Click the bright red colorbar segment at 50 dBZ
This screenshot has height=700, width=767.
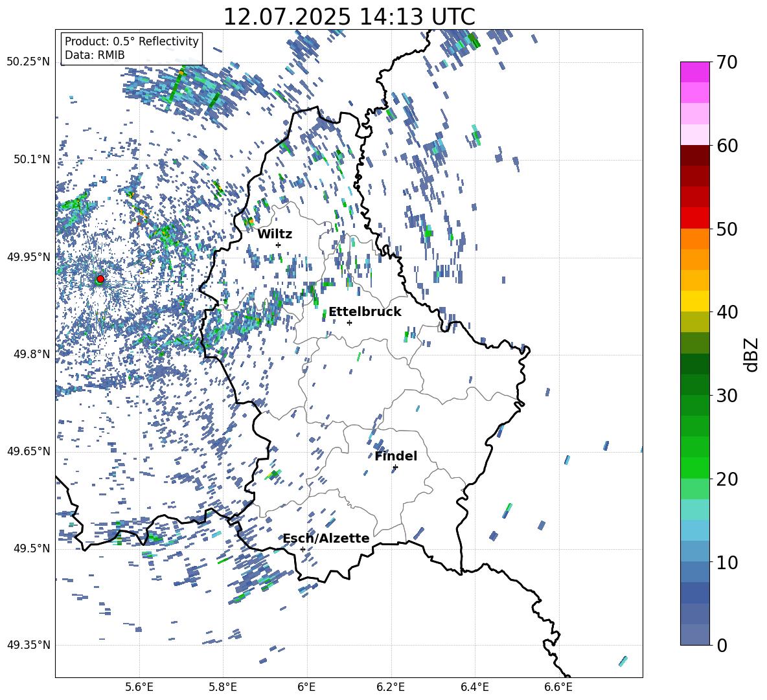pyautogui.click(x=695, y=218)
